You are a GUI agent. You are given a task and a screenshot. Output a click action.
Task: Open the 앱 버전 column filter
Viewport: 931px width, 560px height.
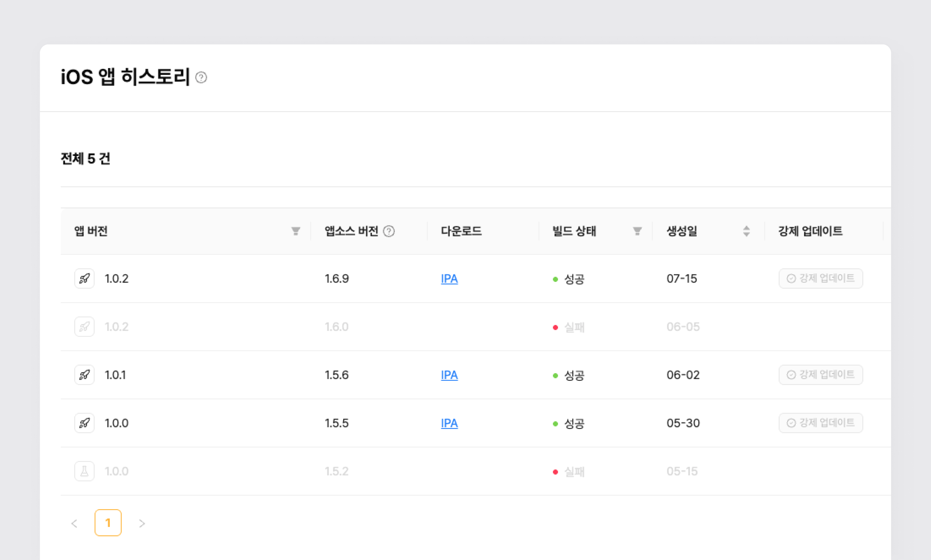[296, 231]
